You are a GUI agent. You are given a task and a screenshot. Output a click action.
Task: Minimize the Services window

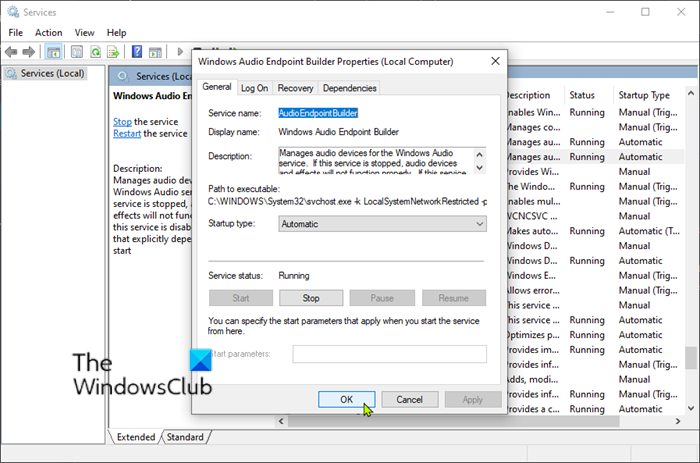click(610, 12)
